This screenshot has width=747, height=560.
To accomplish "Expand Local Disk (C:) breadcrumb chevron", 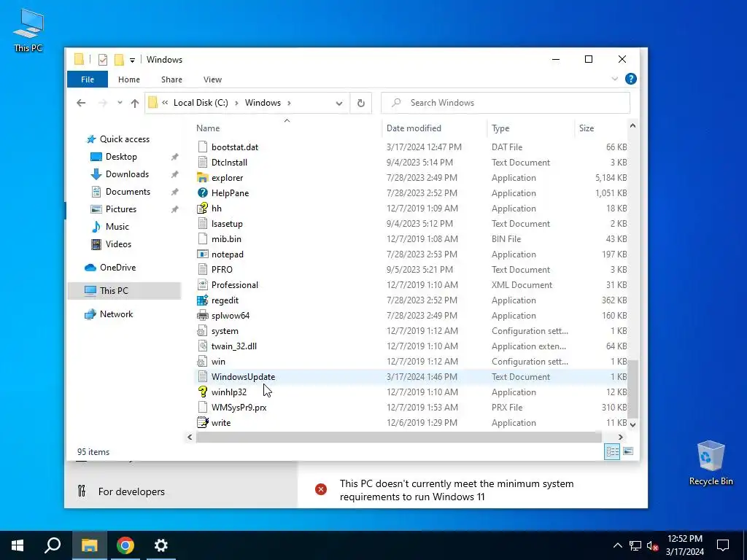I will (x=236, y=103).
